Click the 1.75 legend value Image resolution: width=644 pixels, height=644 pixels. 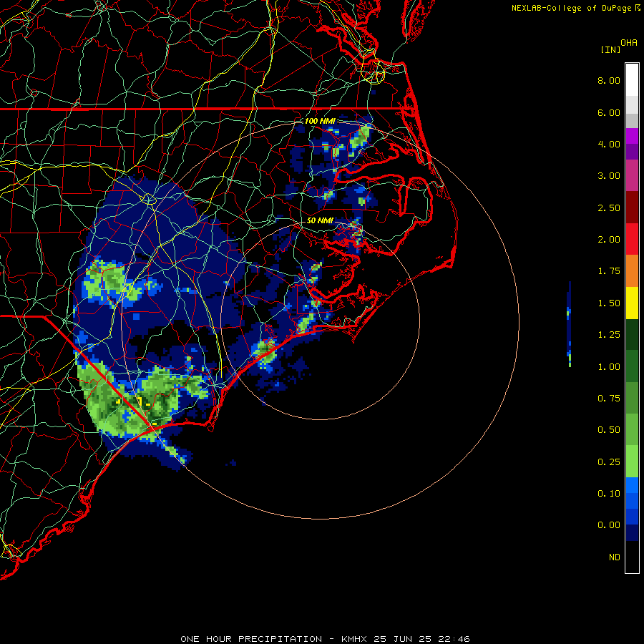pyautogui.click(x=609, y=271)
